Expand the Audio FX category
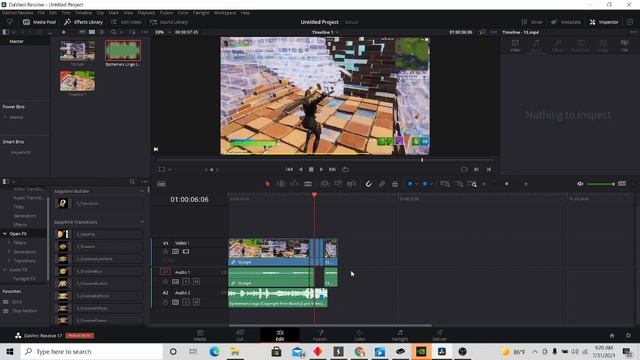640x360 pixels. [x=4, y=270]
